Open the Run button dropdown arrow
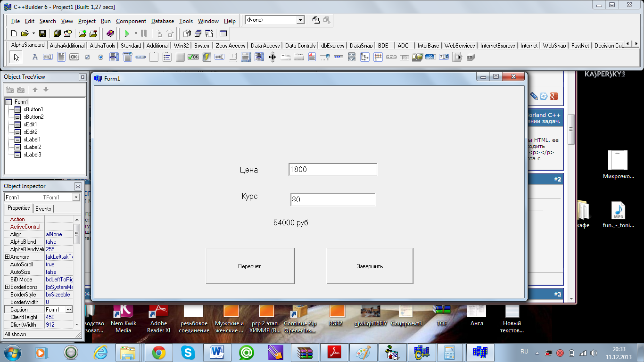644x362 pixels. (x=136, y=33)
